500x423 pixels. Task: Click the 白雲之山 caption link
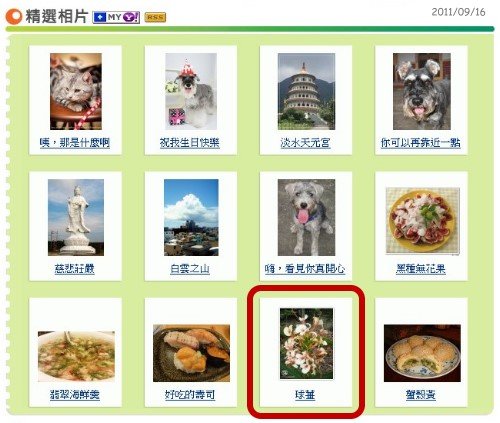coord(190,269)
